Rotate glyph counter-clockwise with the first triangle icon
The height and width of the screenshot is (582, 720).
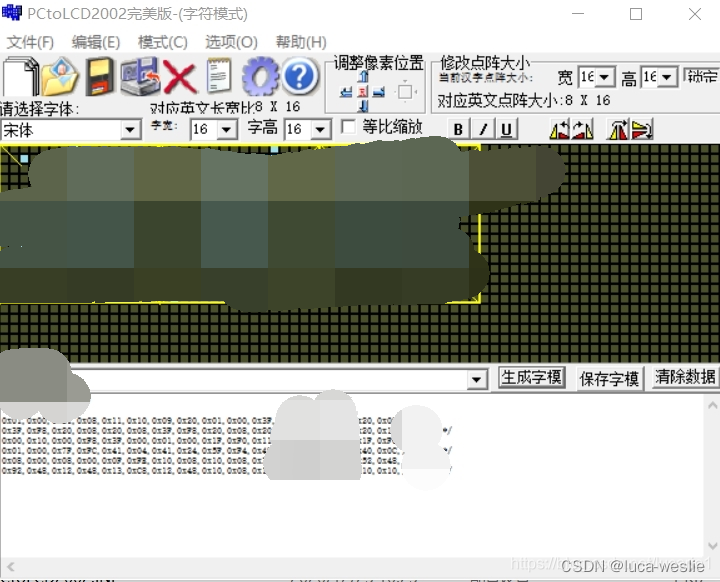[x=559, y=129]
